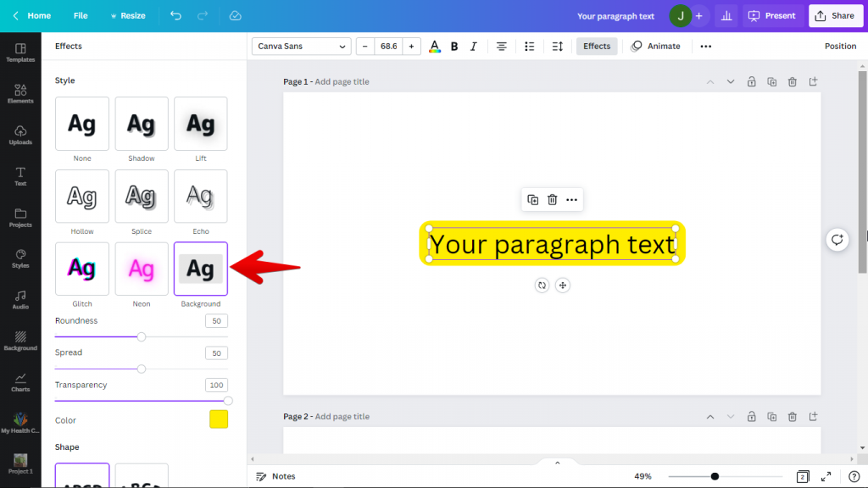Switch to the Effects tab
Screen dimensions: 868x488
596,46
